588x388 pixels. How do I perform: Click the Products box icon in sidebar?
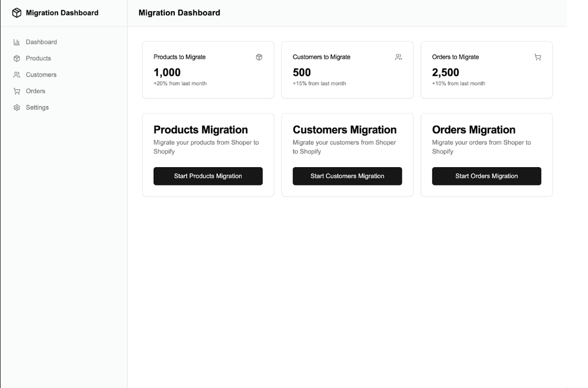(x=17, y=58)
